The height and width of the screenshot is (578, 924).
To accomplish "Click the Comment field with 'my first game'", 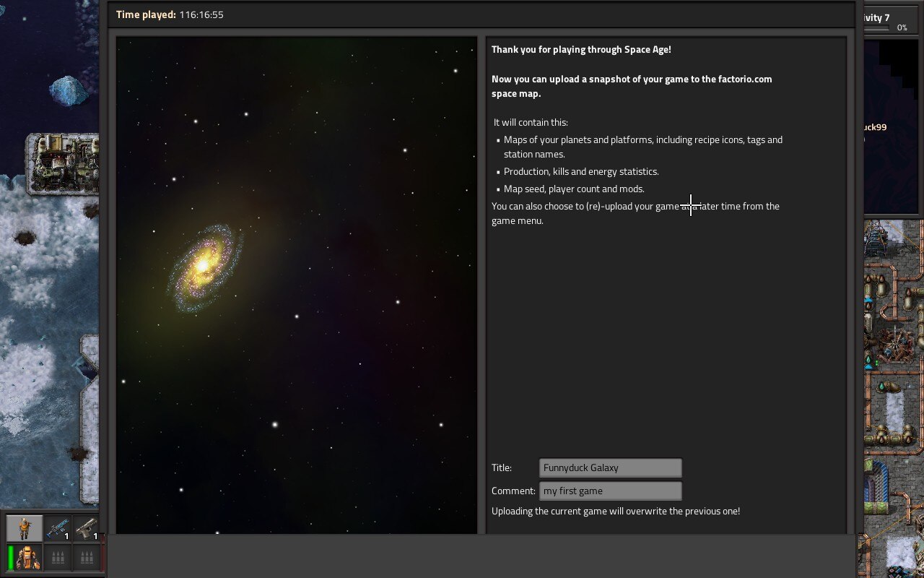I will click(x=610, y=491).
